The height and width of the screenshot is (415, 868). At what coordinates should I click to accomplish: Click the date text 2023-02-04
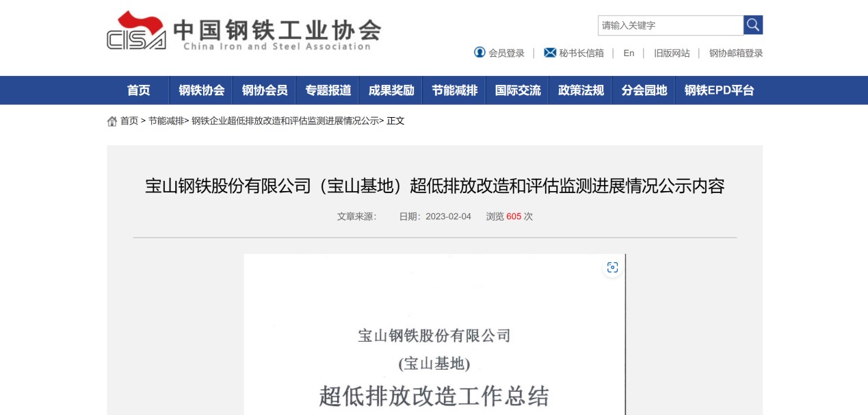(x=448, y=216)
